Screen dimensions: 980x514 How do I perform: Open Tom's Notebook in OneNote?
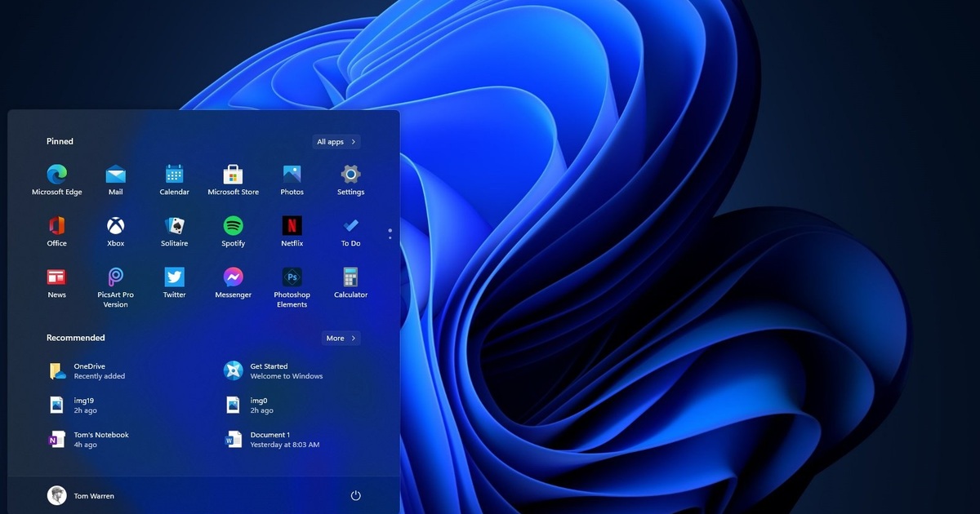(x=88, y=440)
